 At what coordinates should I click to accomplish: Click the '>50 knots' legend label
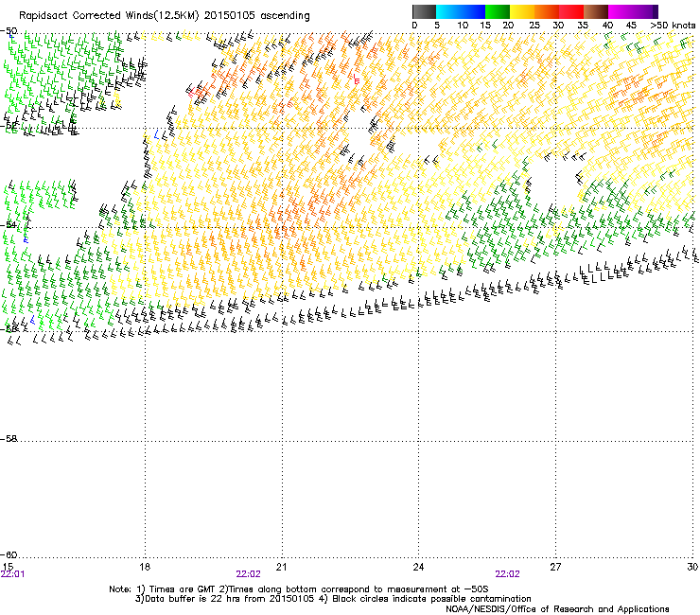tap(673, 26)
